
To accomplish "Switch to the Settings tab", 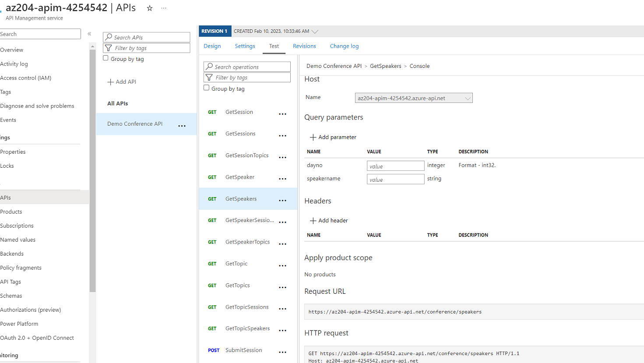I will tap(245, 46).
